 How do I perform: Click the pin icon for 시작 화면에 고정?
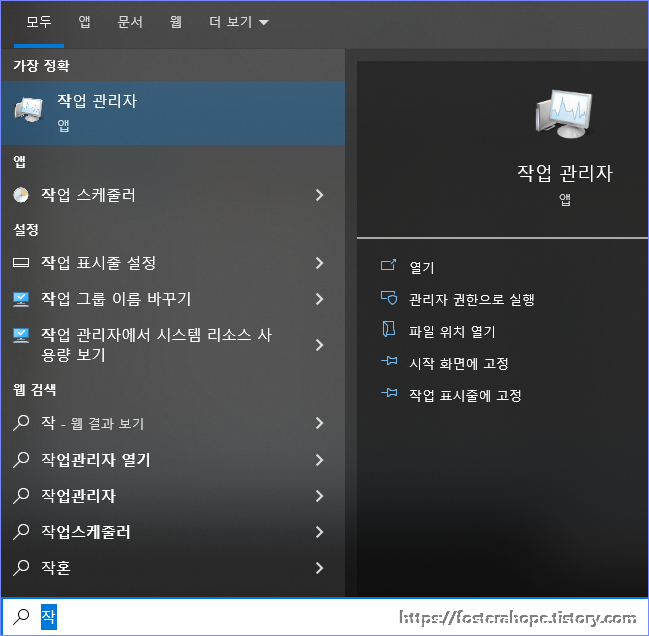click(x=389, y=361)
